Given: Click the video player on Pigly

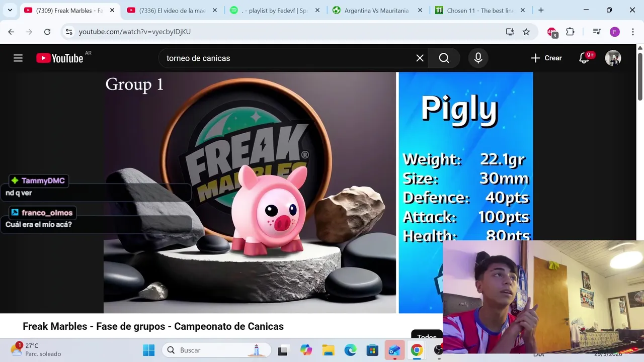Looking at the screenshot, I should click(x=318, y=193).
